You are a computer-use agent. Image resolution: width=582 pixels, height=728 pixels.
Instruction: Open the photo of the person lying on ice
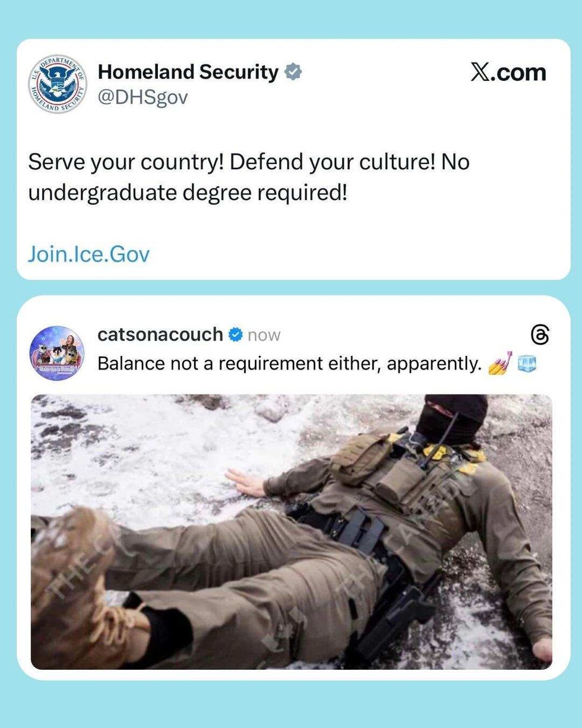coord(291,531)
